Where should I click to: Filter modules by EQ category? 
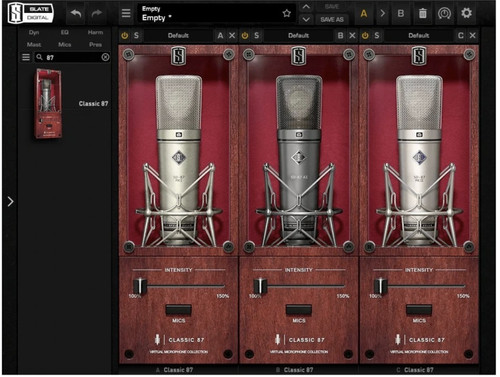pyautogui.click(x=65, y=32)
